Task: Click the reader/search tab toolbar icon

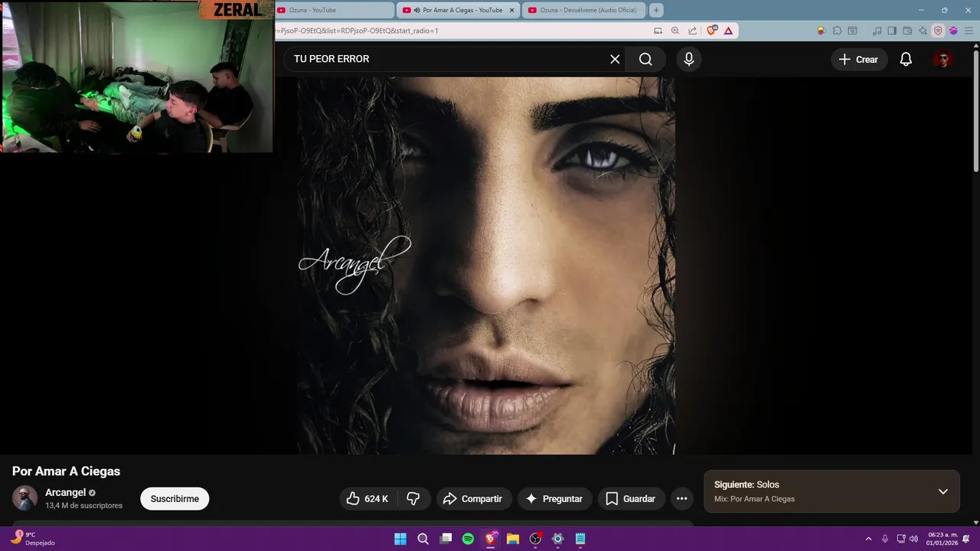Action: (853, 31)
